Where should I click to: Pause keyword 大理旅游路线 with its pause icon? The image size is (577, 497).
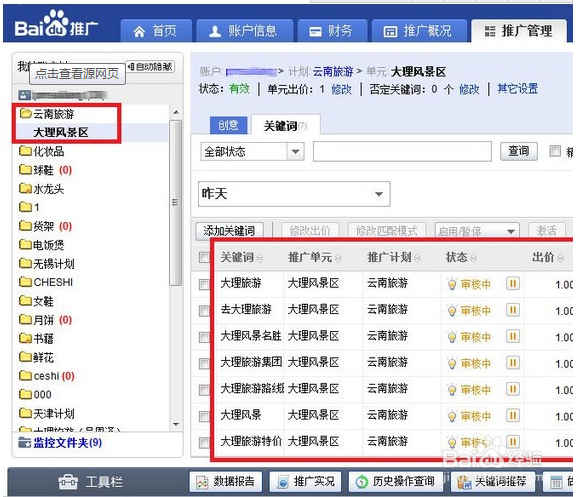pos(513,389)
